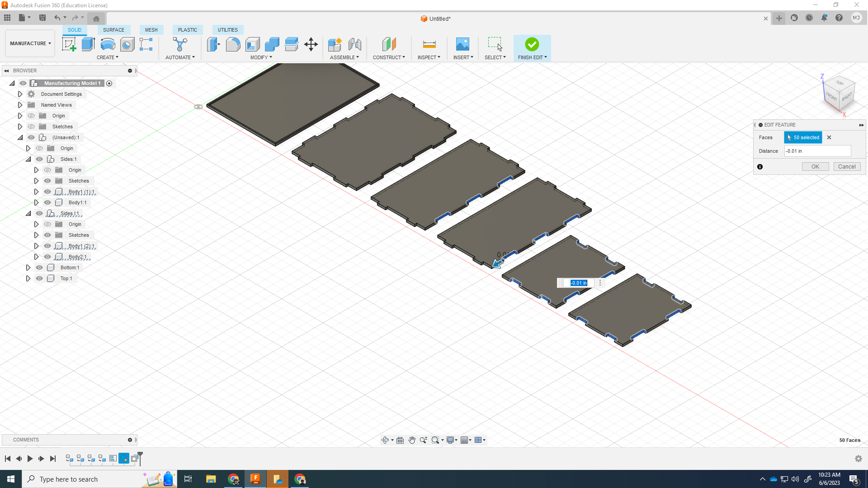Hide the Bottom:1 component visibility eye
Image resolution: width=868 pixels, height=488 pixels.
[x=39, y=267]
